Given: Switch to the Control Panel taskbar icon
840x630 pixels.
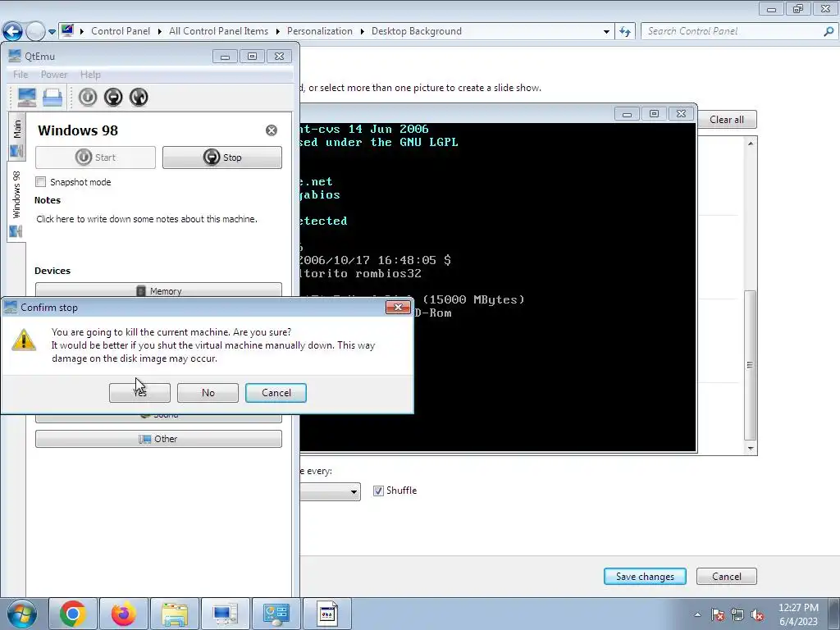Looking at the screenshot, I should pyautogui.click(x=276, y=614).
